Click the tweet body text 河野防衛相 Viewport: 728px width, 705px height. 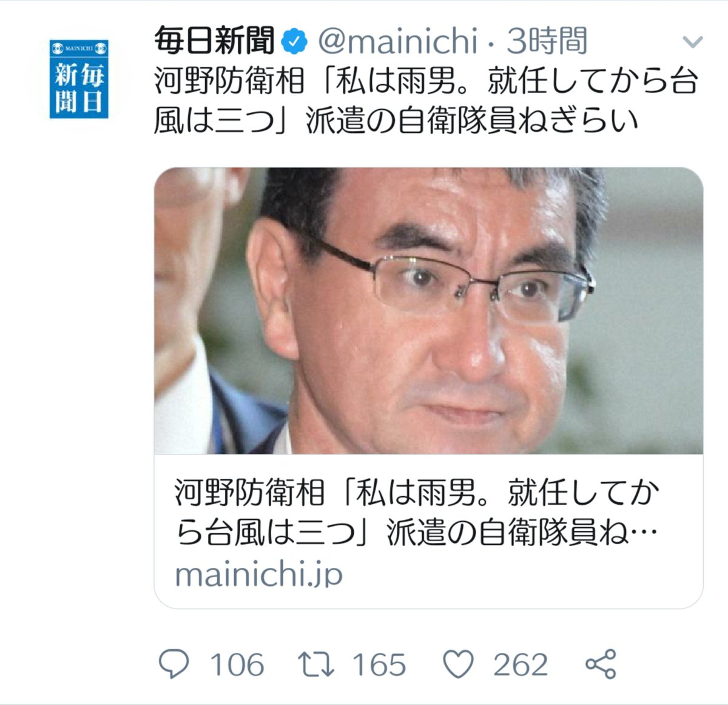pos(229,81)
